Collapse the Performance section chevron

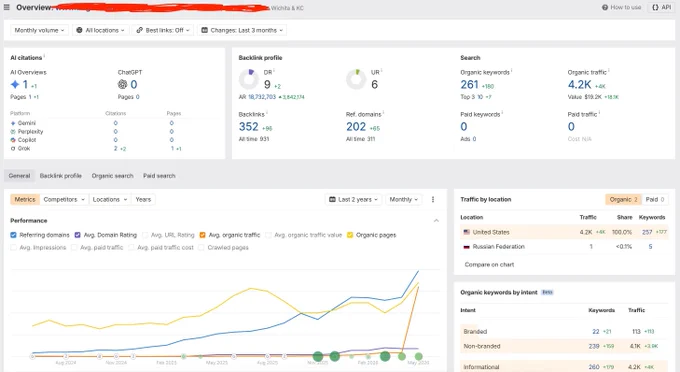[436, 221]
